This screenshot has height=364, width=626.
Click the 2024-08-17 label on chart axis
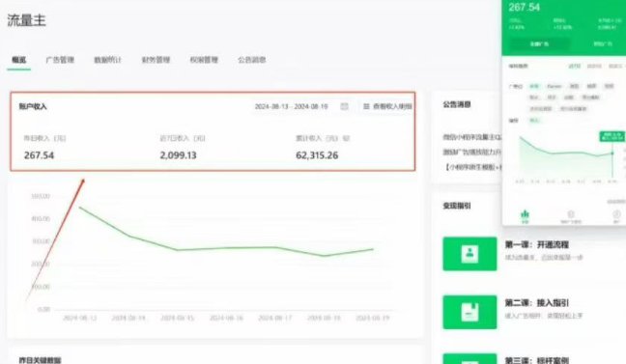coord(275,318)
